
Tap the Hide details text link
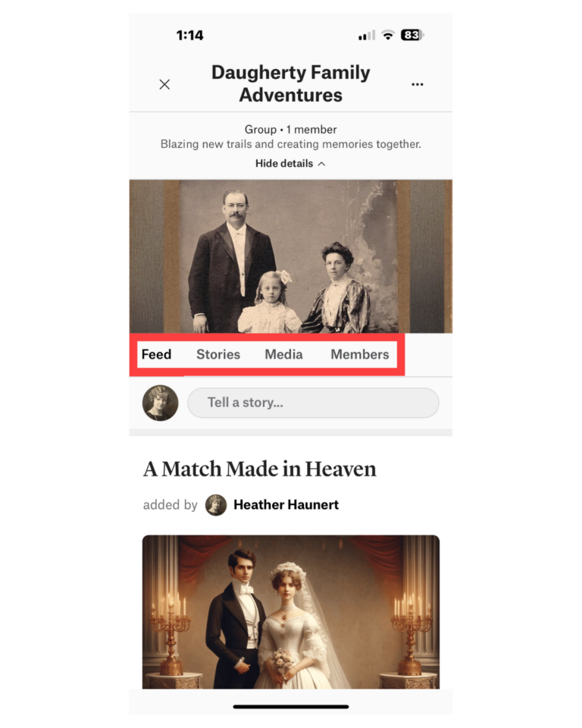[x=284, y=164]
